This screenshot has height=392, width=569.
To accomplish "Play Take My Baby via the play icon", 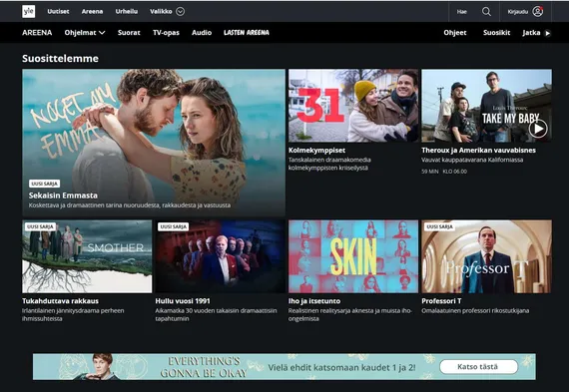I will [538, 129].
